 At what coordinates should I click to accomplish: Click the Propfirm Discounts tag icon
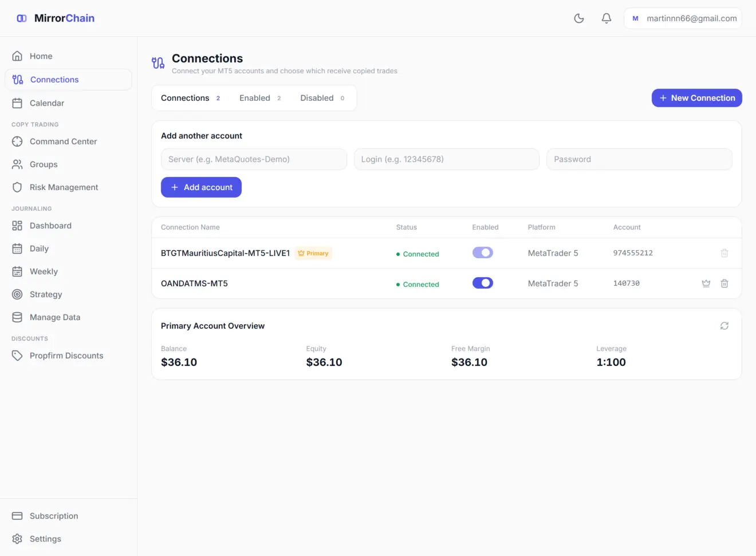click(x=17, y=356)
